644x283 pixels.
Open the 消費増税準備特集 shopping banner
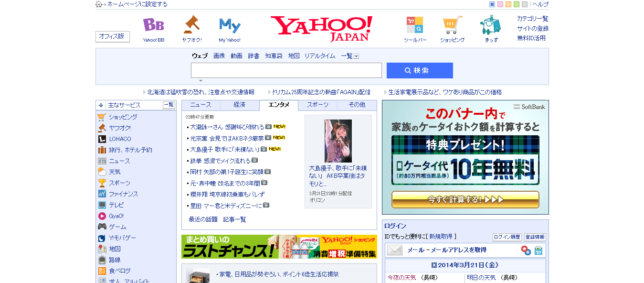click(279, 247)
